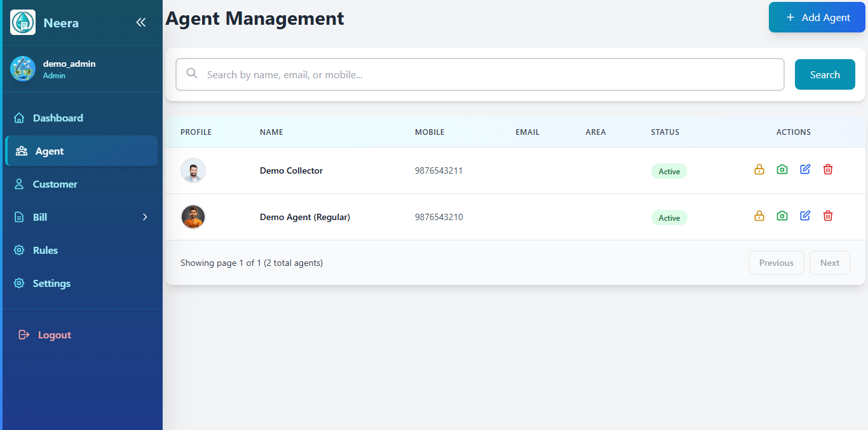Toggle Active status badge for Demo Collector
The height and width of the screenshot is (430, 868).
pyautogui.click(x=669, y=171)
